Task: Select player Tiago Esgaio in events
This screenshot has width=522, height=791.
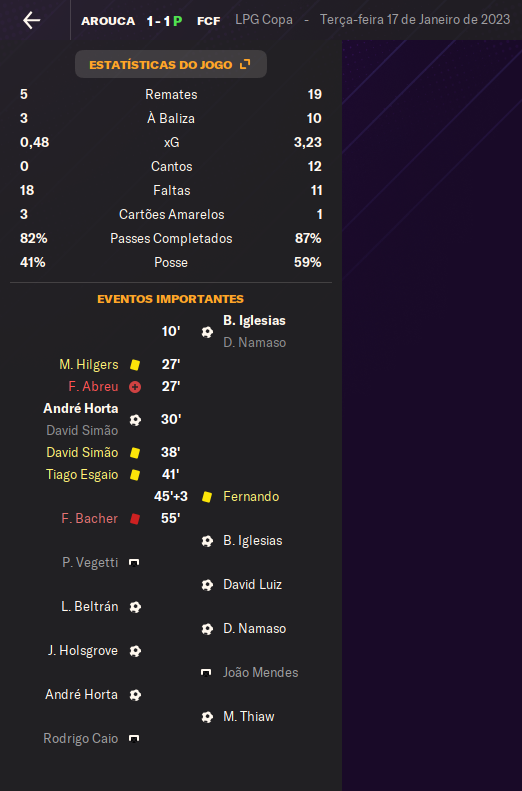Action: [x=82, y=475]
